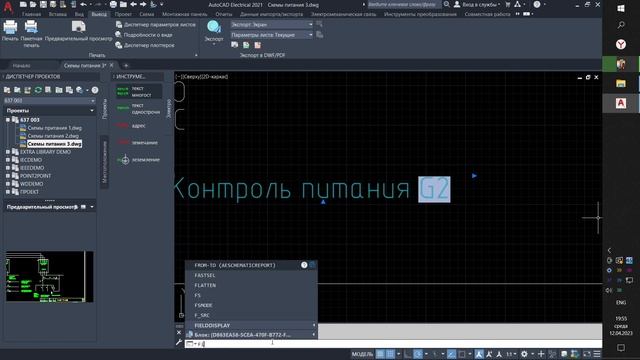This screenshot has height=360, width=640.
Task: Switch to the Схема ribbon tab
Action: [x=147, y=14]
